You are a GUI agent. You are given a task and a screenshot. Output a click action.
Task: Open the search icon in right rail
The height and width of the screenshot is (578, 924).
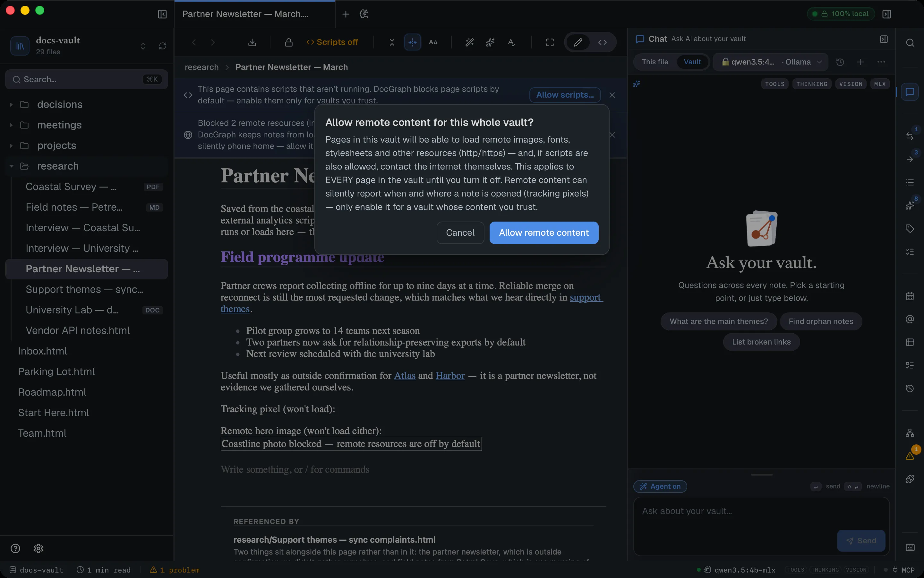910,43
